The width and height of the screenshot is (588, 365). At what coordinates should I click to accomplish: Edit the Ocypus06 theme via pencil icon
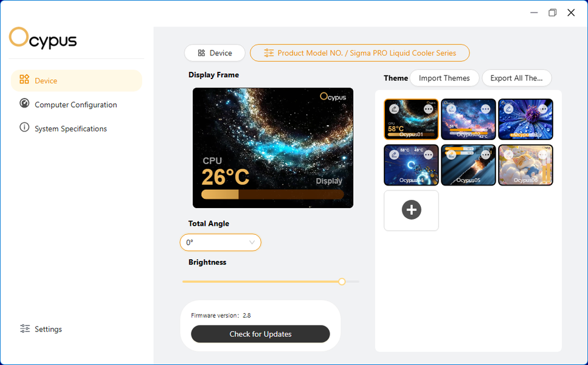508,155
